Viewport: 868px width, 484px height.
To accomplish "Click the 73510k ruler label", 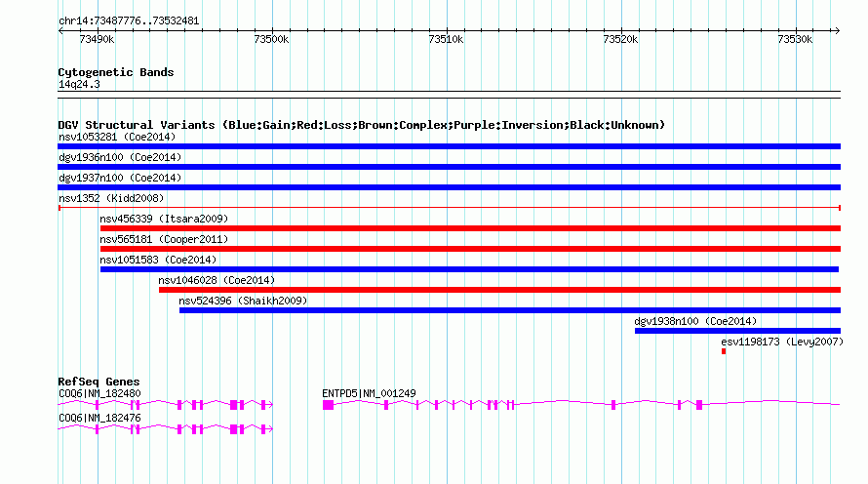I will coord(446,39).
